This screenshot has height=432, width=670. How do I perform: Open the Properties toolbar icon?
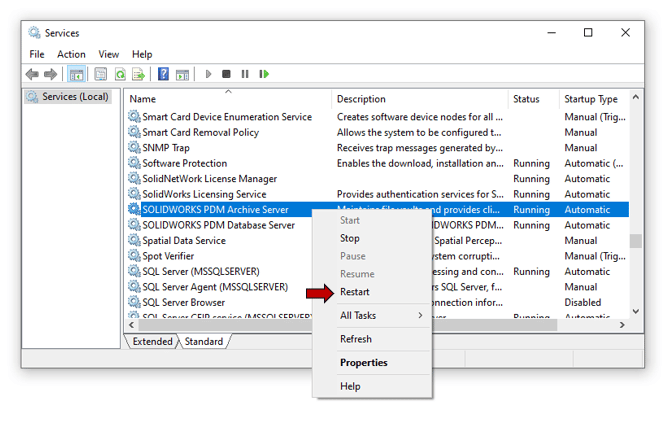(x=100, y=74)
